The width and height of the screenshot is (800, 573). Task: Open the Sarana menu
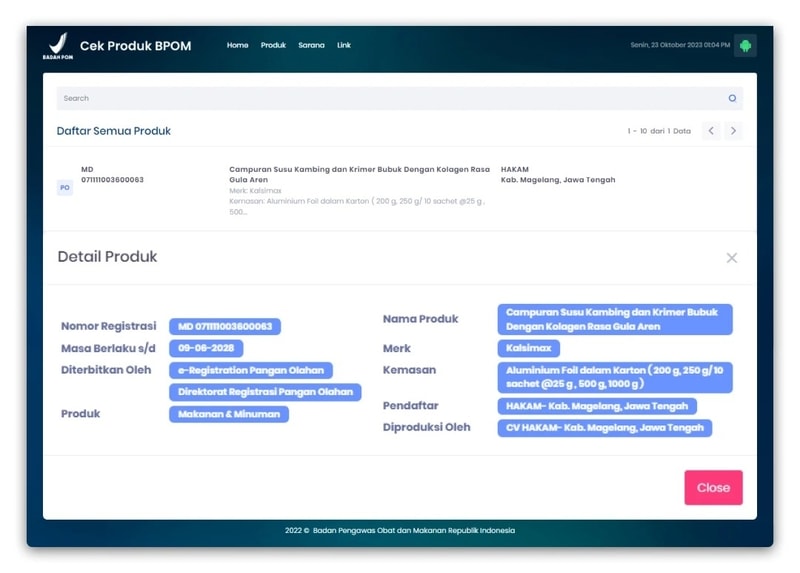click(x=311, y=45)
